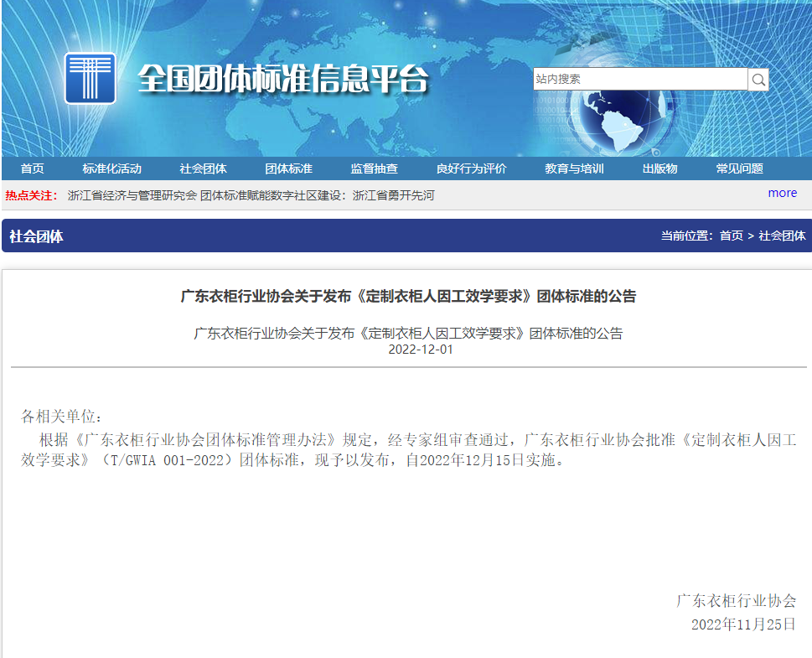The image size is (812, 658).
Task: Click the bold announcement title heading
Action: coord(408,296)
